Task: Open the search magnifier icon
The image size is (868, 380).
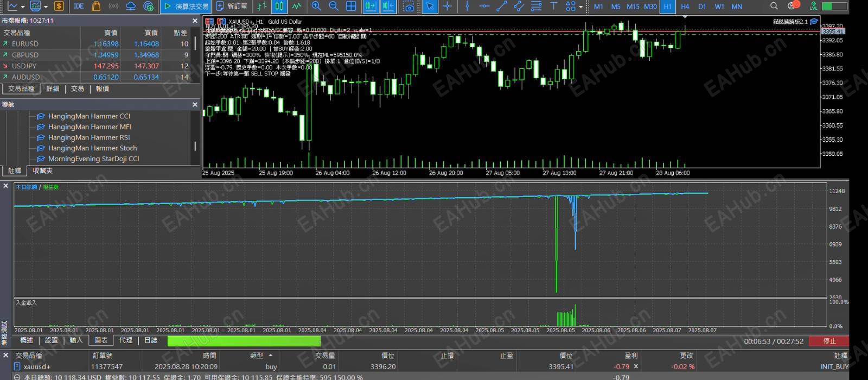Action: 774,6
